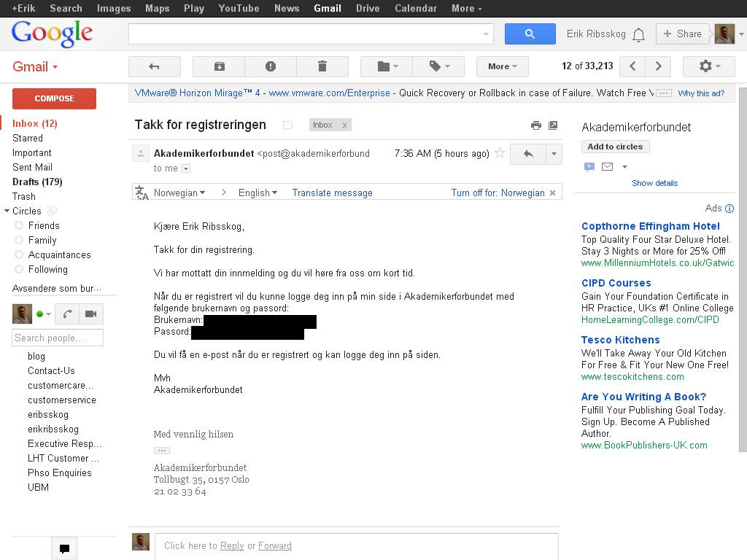Click Add to circles button
The height and width of the screenshot is (560, 747).
coord(615,147)
